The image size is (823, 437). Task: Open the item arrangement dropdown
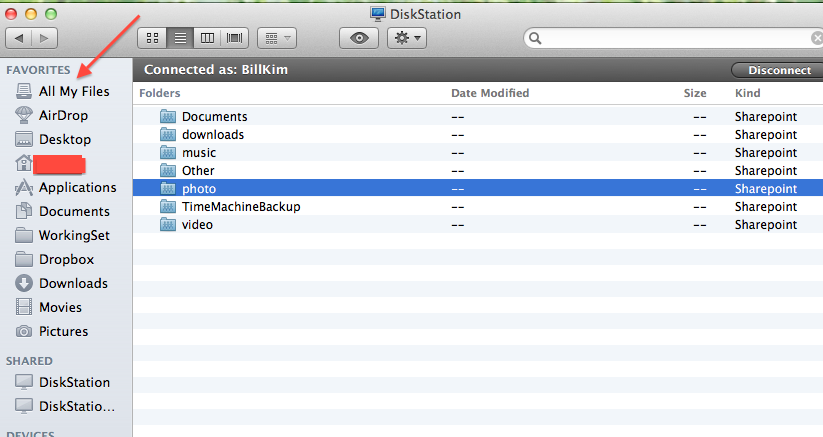pyautogui.click(x=277, y=38)
